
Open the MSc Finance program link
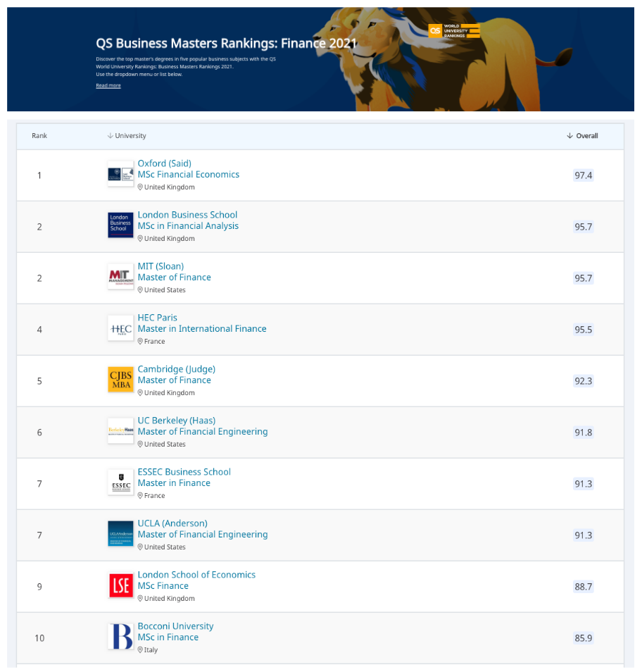coord(163,586)
